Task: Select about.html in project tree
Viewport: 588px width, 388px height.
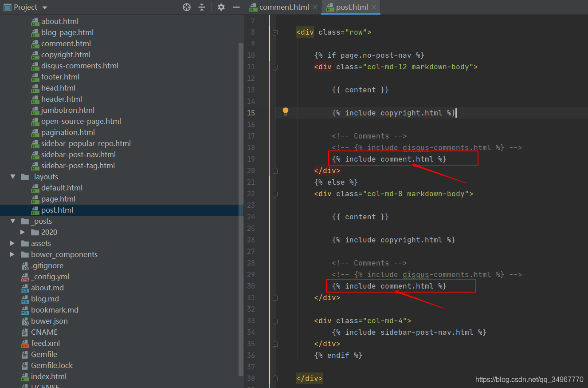Action: [x=60, y=21]
